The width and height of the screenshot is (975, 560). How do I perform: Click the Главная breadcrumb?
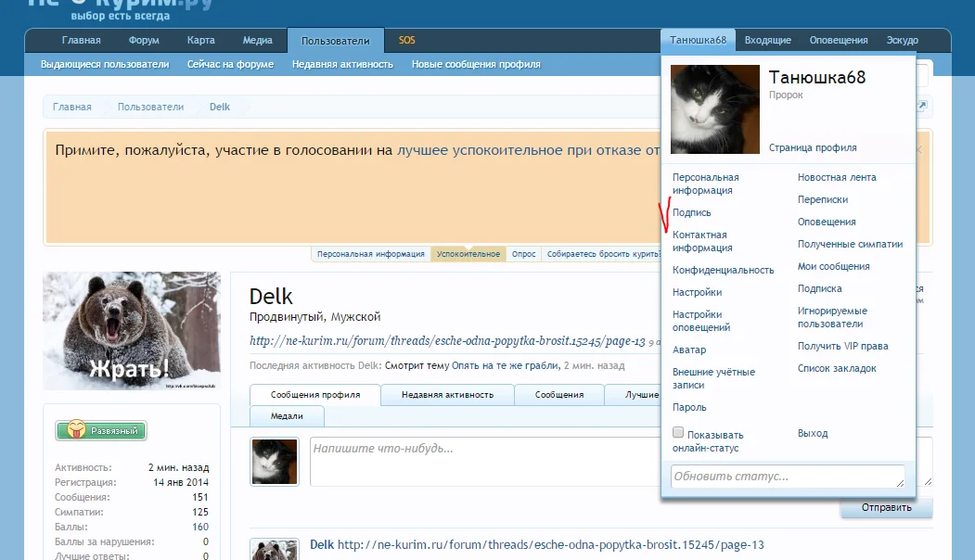[72, 107]
